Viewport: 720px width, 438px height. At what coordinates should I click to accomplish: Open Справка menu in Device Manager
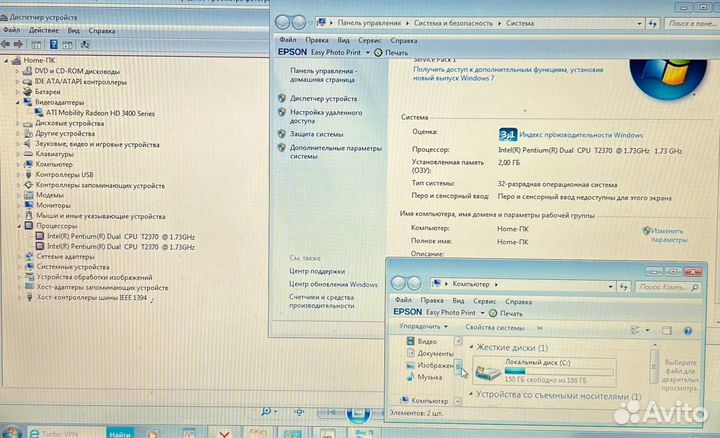point(101,31)
